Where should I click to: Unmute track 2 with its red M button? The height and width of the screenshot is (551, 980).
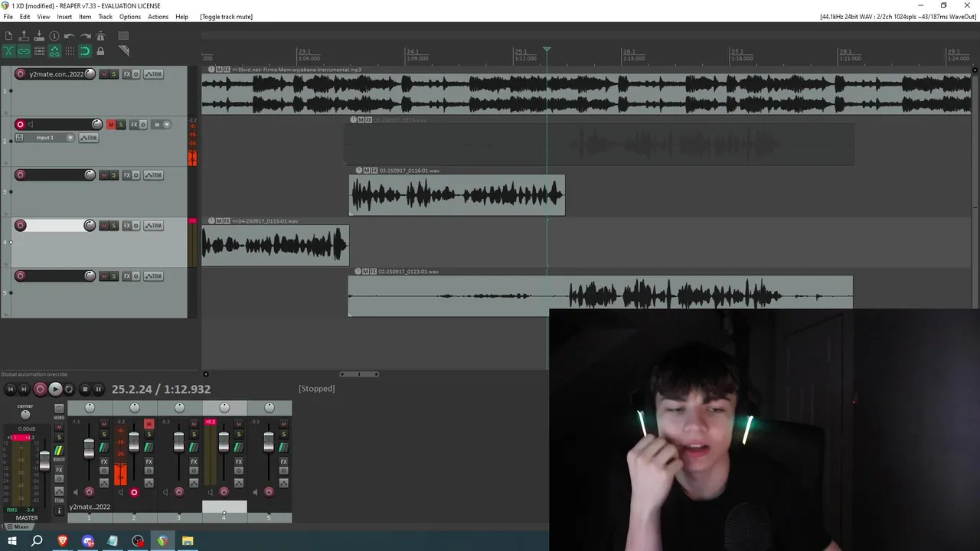click(x=111, y=125)
